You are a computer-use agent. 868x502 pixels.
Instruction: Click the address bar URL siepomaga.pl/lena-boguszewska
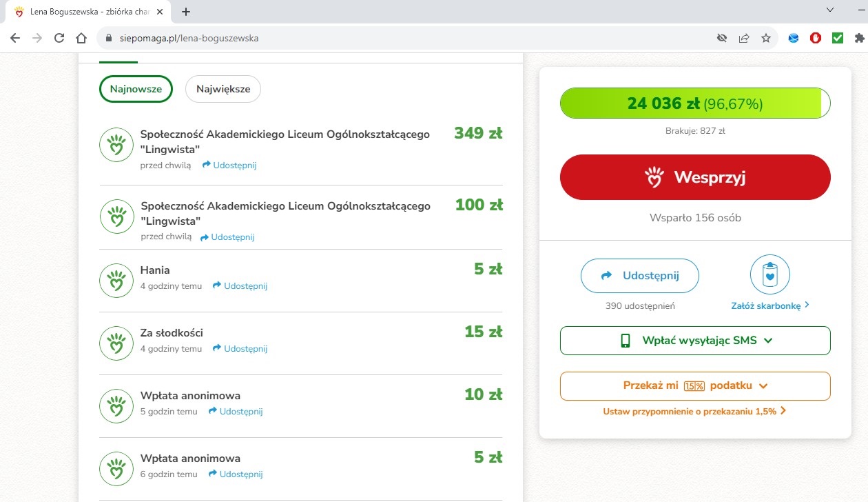click(x=189, y=39)
